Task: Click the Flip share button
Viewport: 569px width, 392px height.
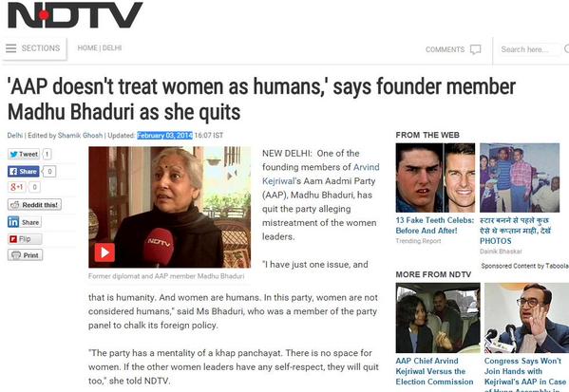Action: tap(25, 239)
